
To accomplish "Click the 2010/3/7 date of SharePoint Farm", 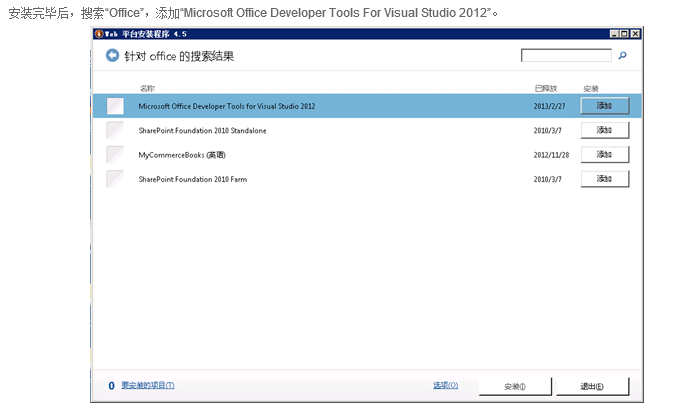I will [547, 179].
